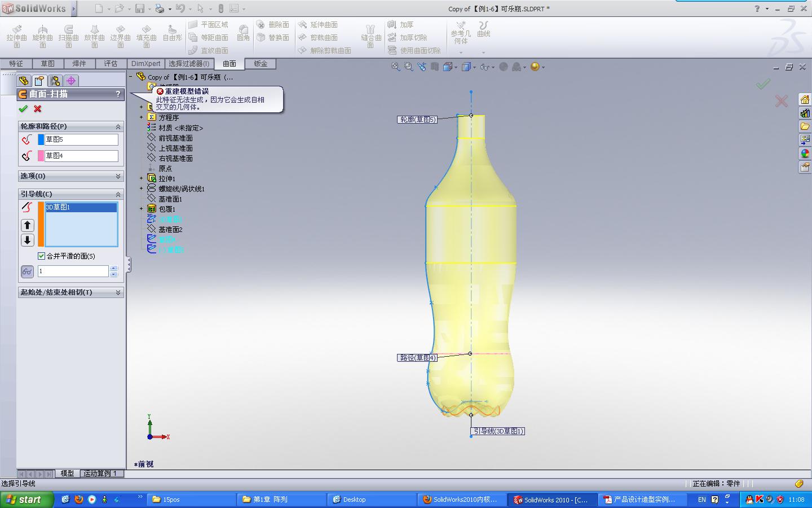Open the 参考几何体 dropdown

point(461,52)
